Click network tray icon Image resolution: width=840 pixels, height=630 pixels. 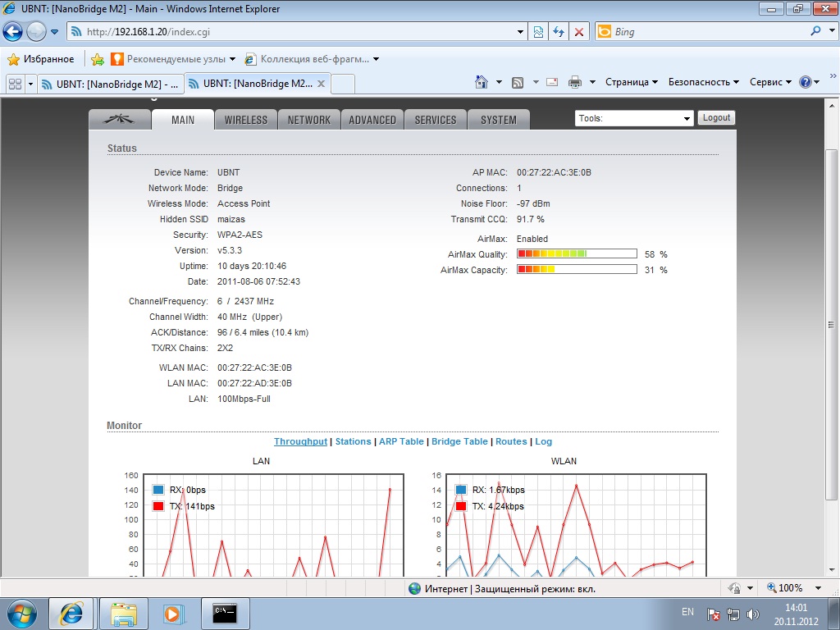pyautogui.click(x=733, y=614)
